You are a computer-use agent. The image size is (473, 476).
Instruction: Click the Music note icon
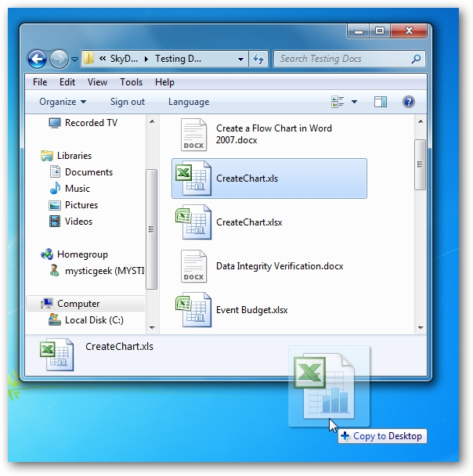coord(55,188)
